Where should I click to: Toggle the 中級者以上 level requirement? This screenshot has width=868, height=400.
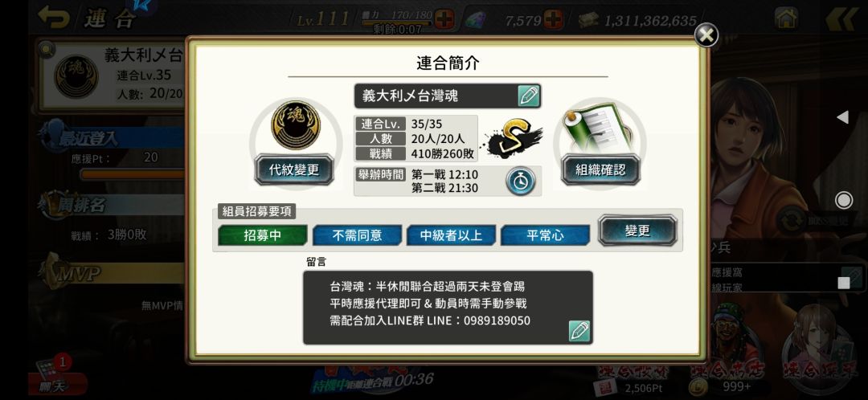click(x=451, y=235)
